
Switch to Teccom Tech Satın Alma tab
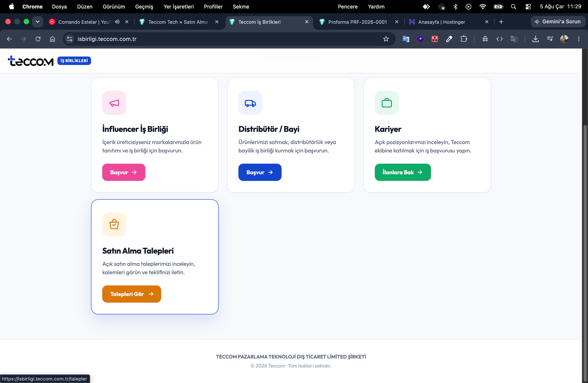(x=178, y=22)
